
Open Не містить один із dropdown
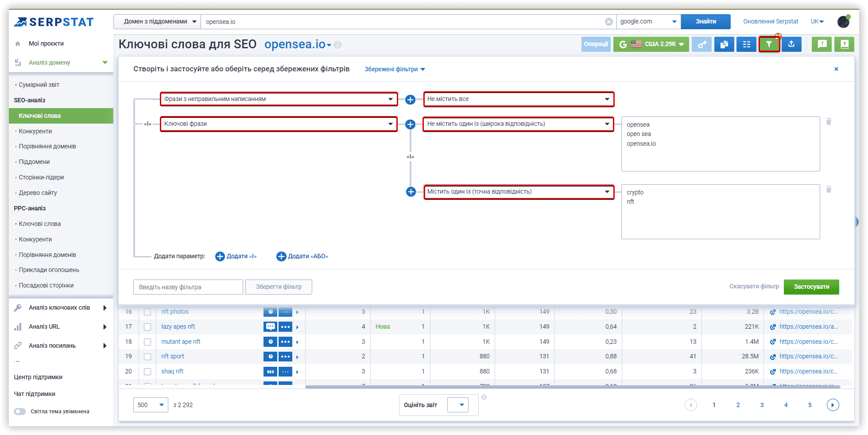tap(519, 124)
